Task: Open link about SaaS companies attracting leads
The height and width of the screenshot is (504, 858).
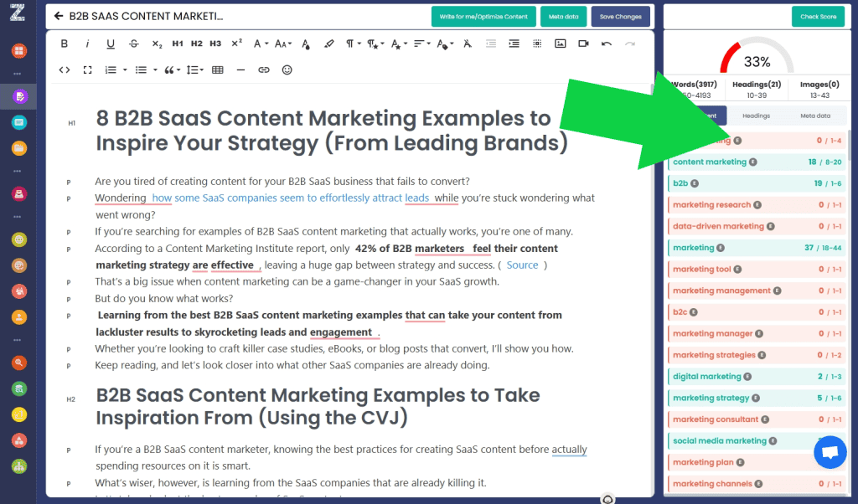Action: point(291,198)
